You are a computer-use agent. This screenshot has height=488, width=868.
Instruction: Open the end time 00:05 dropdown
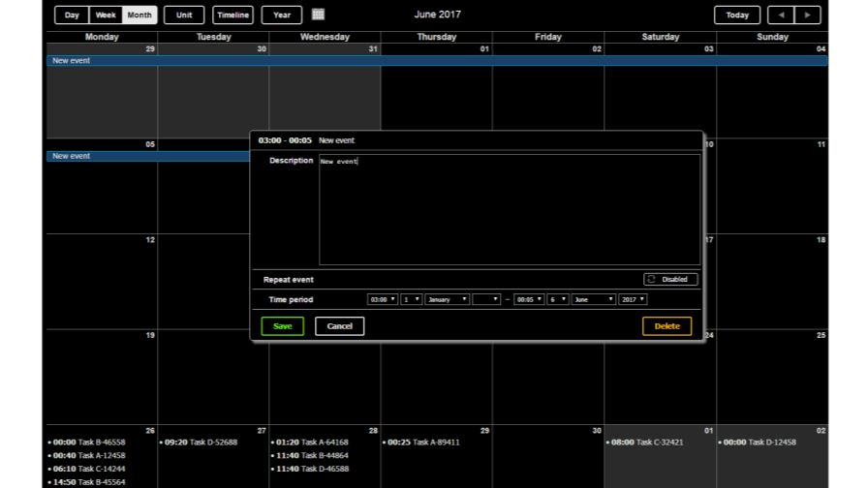(x=529, y=299)
